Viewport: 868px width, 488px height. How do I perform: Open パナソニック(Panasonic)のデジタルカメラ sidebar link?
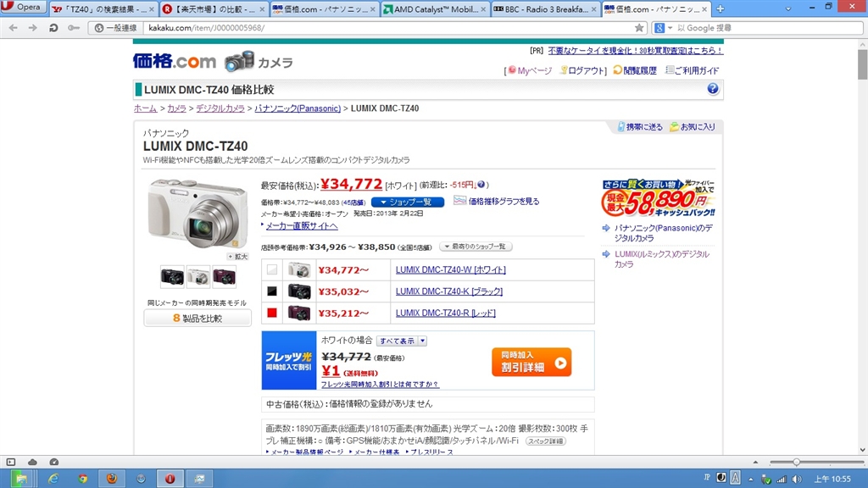pyautogui.click(x=663, y=233)
